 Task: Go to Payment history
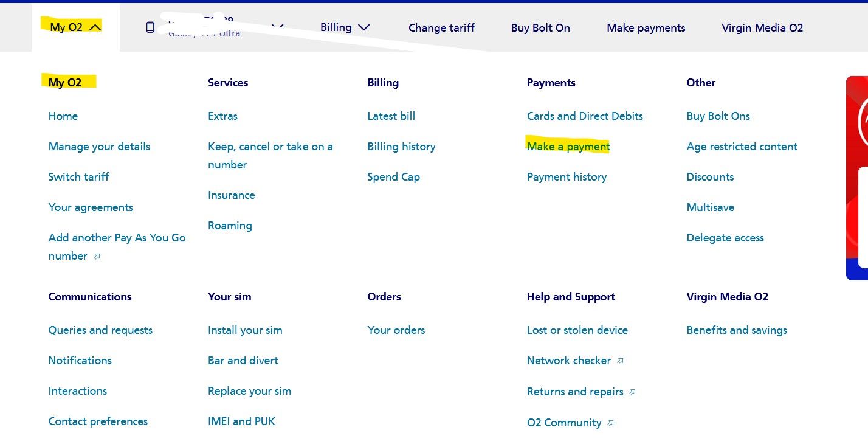coord(567,177)
